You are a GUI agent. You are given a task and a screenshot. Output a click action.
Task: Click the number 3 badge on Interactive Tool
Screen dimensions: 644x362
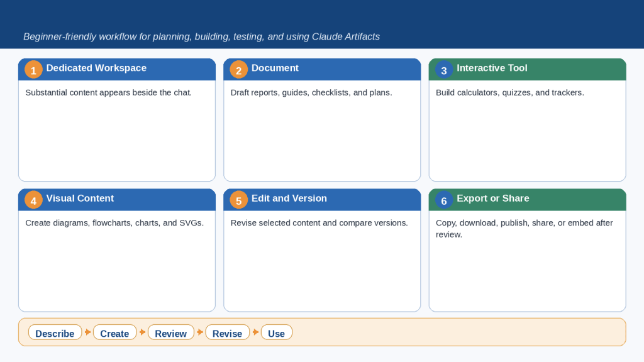coord(444,70)
